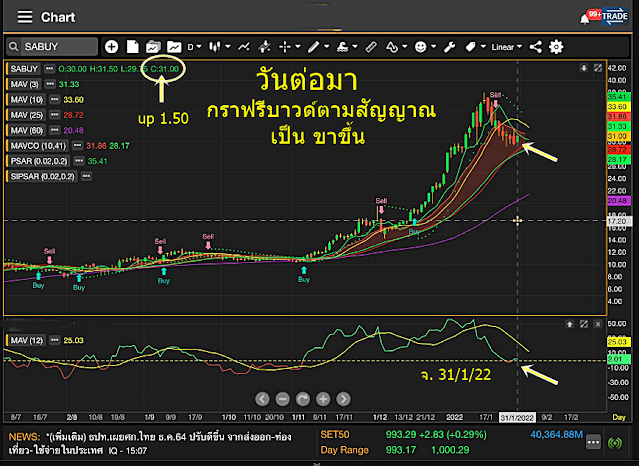639x466 pixels.
Task: Click the buy/sell signal arrows icon
Action: 264,47
